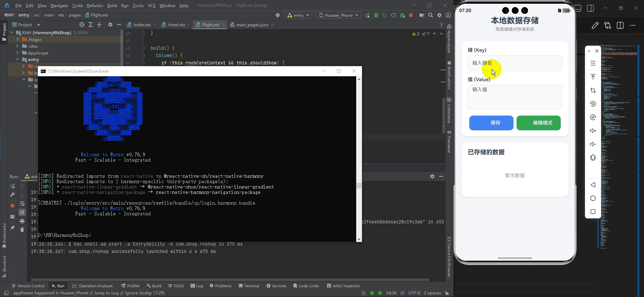The height and width of the screenshot is (297, 644).
Task: Click the print icon in Run panel
Action: tap(22, 221)
